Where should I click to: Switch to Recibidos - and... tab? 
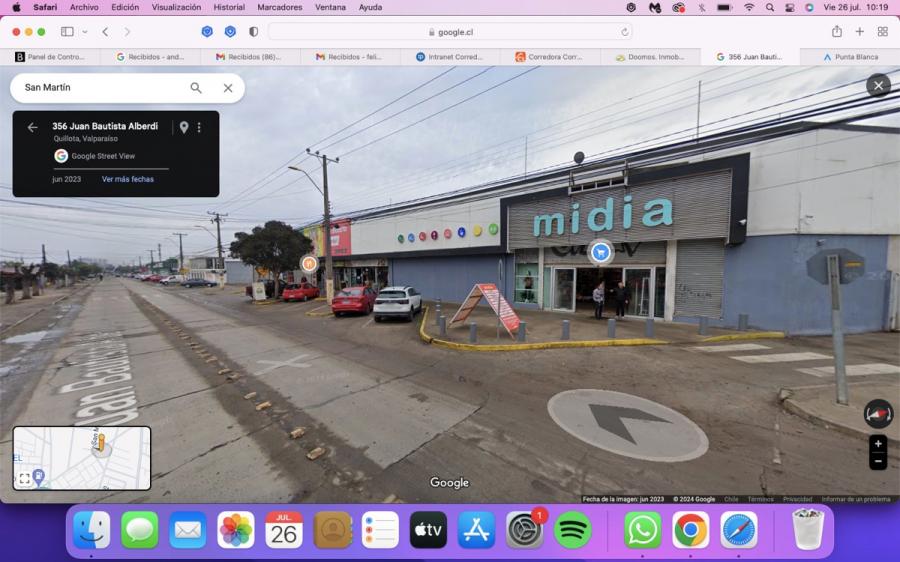pyautogui.click(x=150, y=57)
